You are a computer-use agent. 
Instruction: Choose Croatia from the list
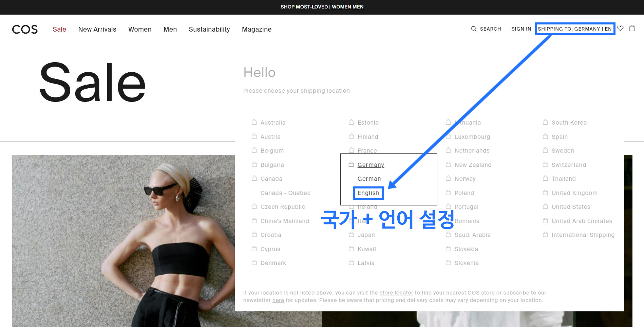click(271, 235)
